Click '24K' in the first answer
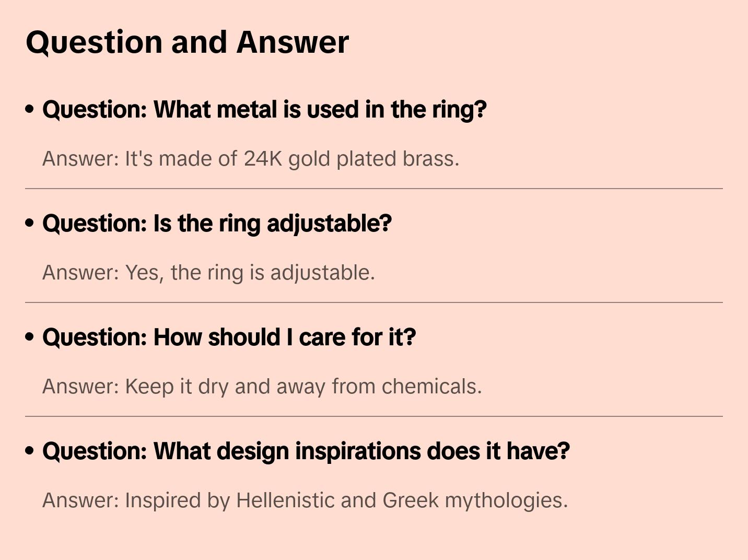This screenshot has height=560, width=748. [263, 159]
